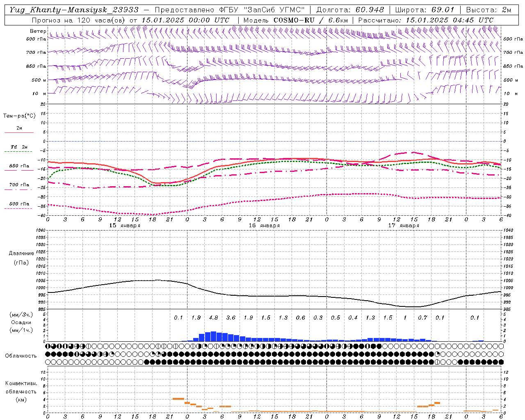Click the 0.6 precipitation total value
This screenshot has height=420, width=525.
coord(301,318)
